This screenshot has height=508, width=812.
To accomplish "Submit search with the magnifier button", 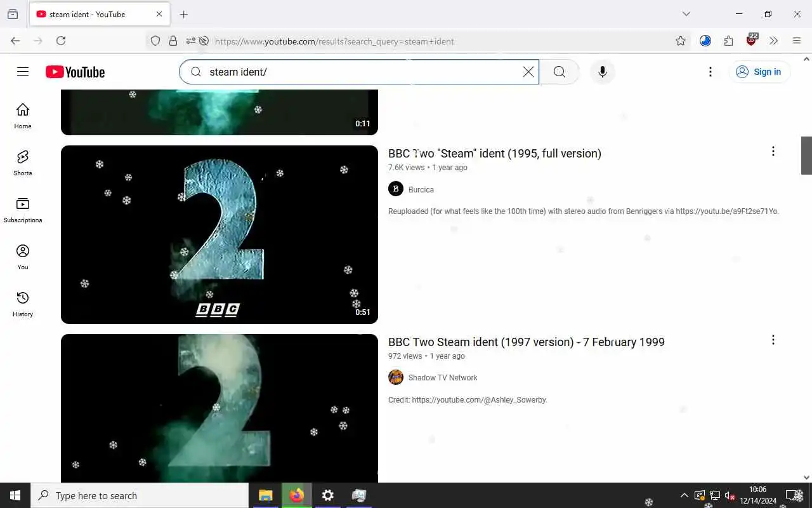I will point(559,72).
